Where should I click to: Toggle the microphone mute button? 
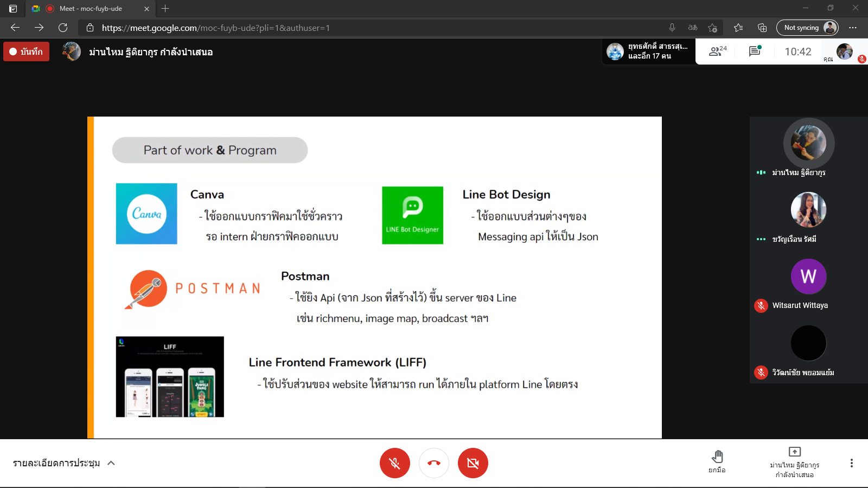(395, 463)
